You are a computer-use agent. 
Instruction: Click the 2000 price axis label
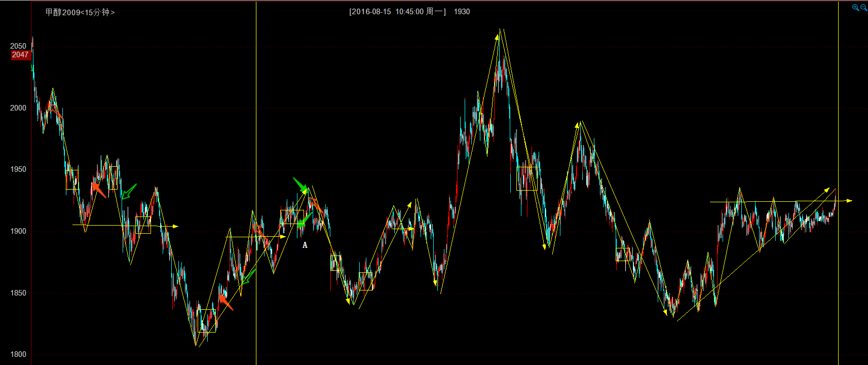tap(18, 108)
